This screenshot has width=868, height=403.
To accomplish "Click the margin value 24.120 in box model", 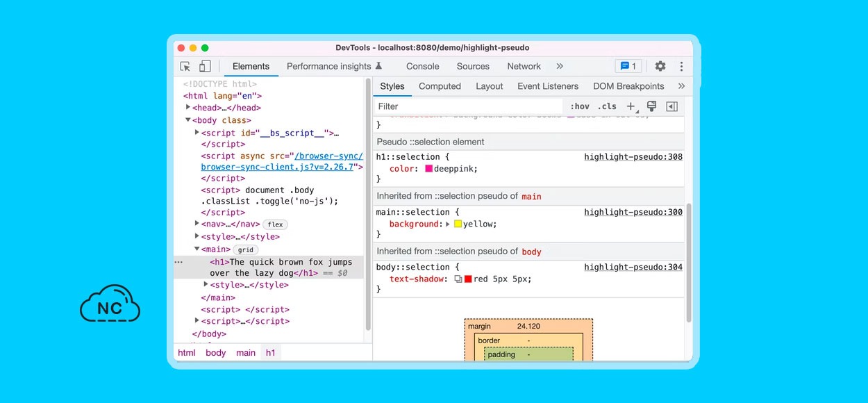I will pyautogui.click(x=528, y=327).
